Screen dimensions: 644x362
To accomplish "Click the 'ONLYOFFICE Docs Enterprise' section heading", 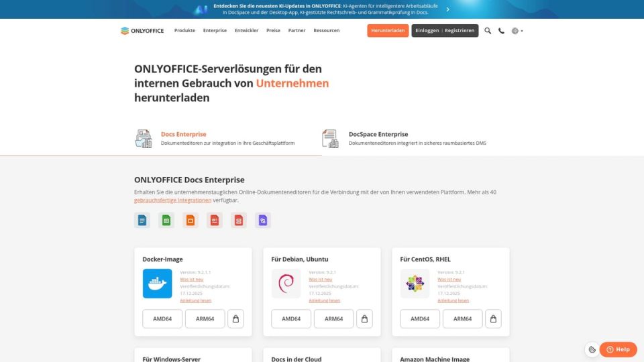I will [189, 180].
